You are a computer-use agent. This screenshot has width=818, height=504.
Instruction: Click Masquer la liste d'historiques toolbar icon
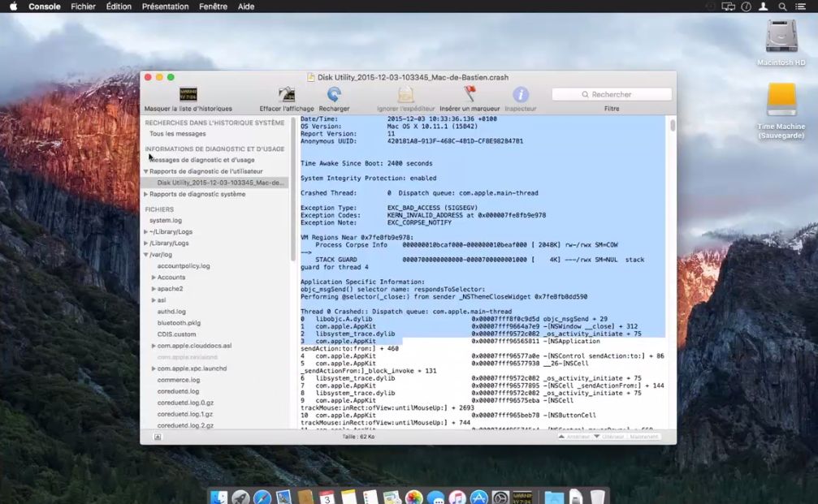188,94
